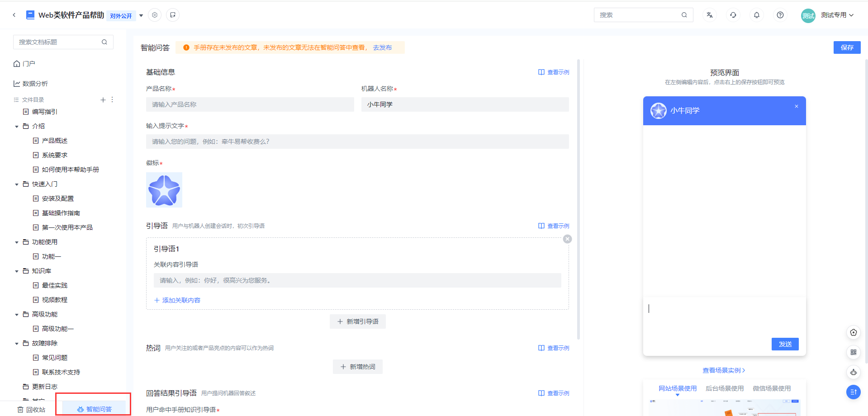The height and width of the screenshot is (416, 868).
Task: Click the 保存 button
Action: coord(847,47)
